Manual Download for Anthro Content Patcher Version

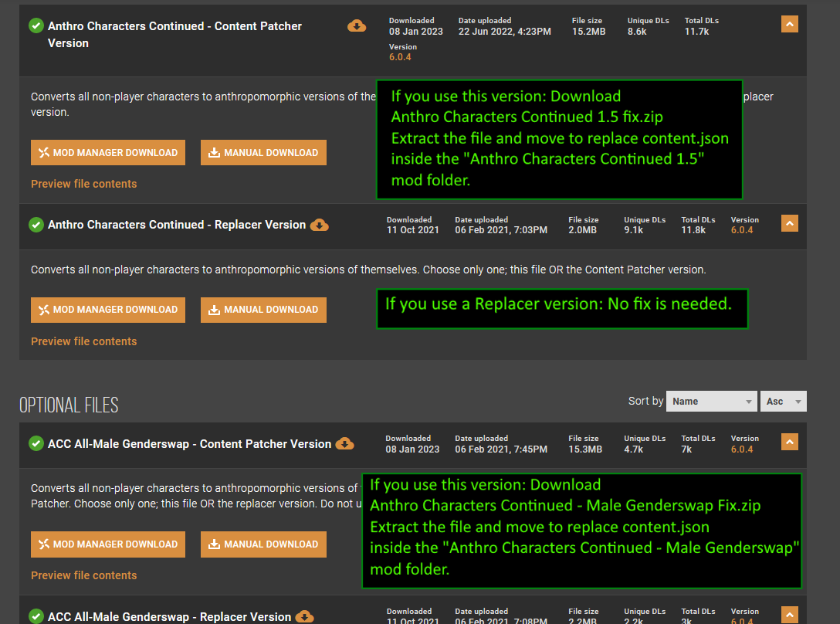coord(263,153)
